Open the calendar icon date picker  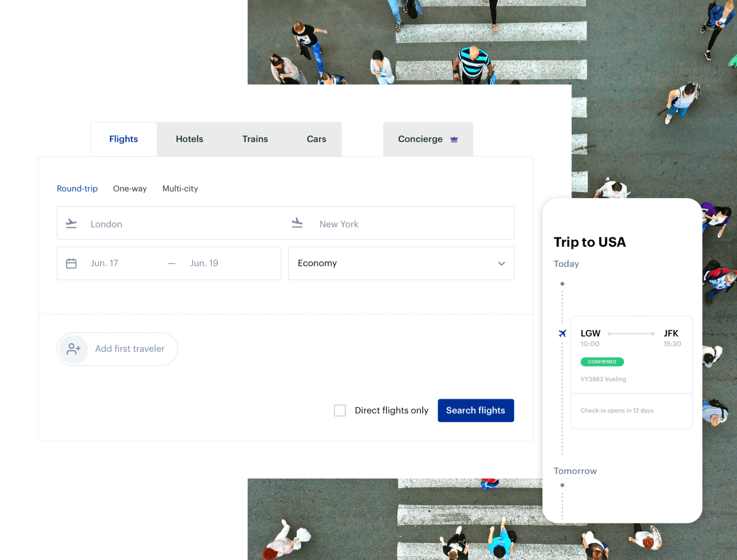[x=71, y=263]
